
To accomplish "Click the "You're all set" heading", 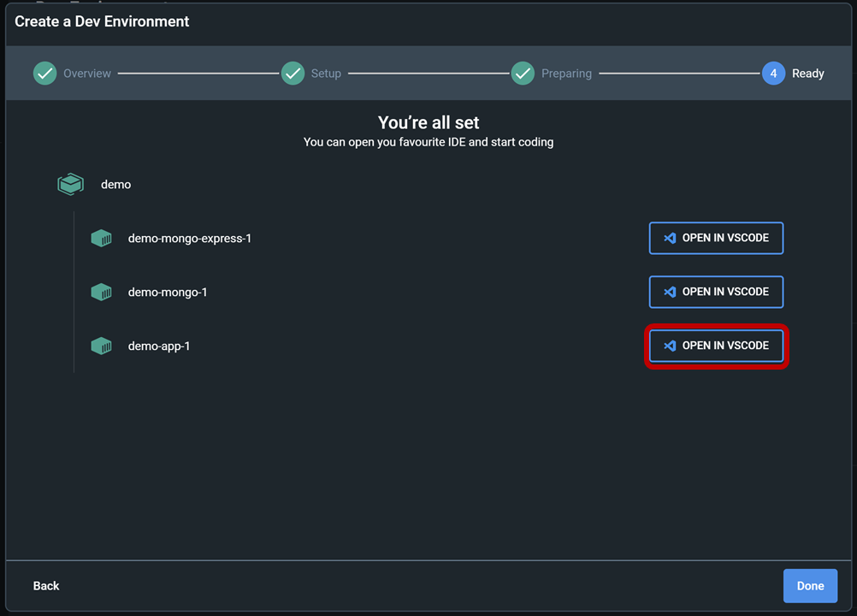I will click(428, 122).
